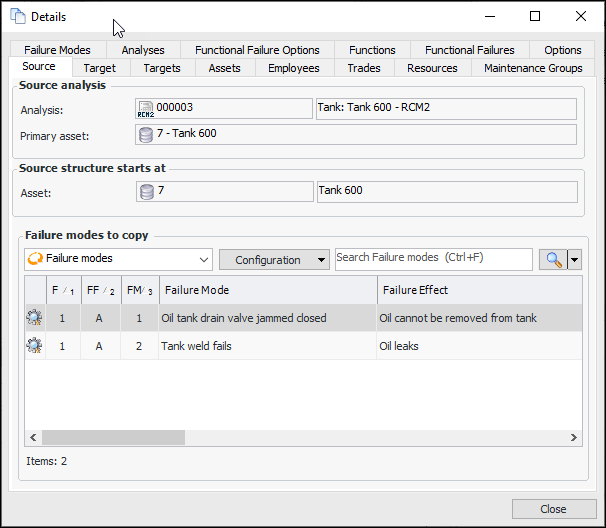Click gear icon of jammed drain valve row
Image resolution: width=606 pixels, height=528 pixels.
[x=34, y=318]
